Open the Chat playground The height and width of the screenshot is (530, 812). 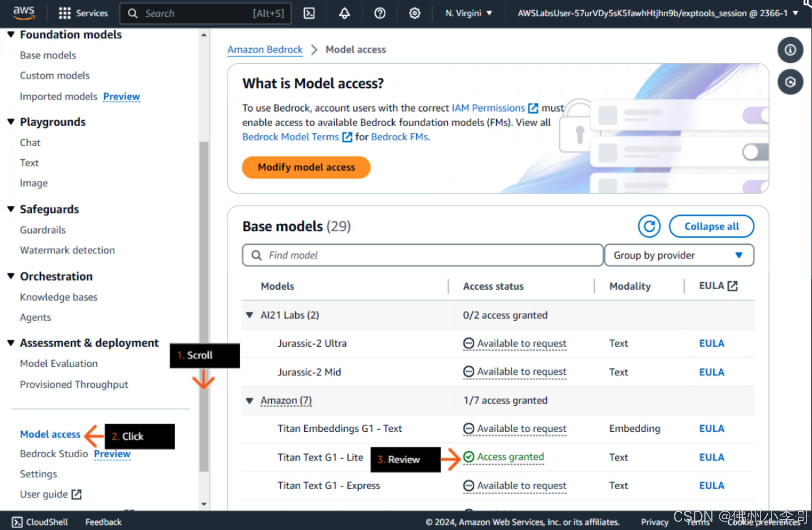point(30,143)
